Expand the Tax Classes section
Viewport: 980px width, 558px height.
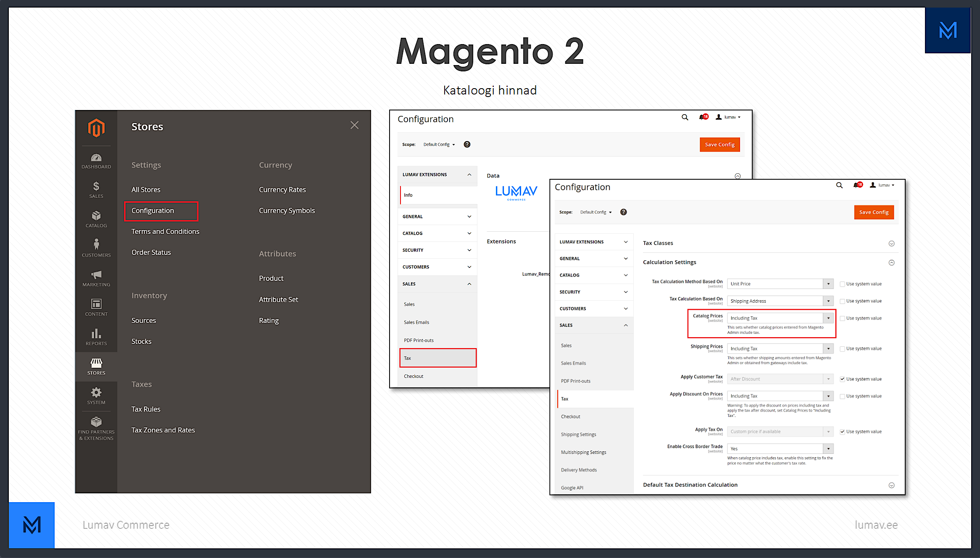(x=891, y=244)
